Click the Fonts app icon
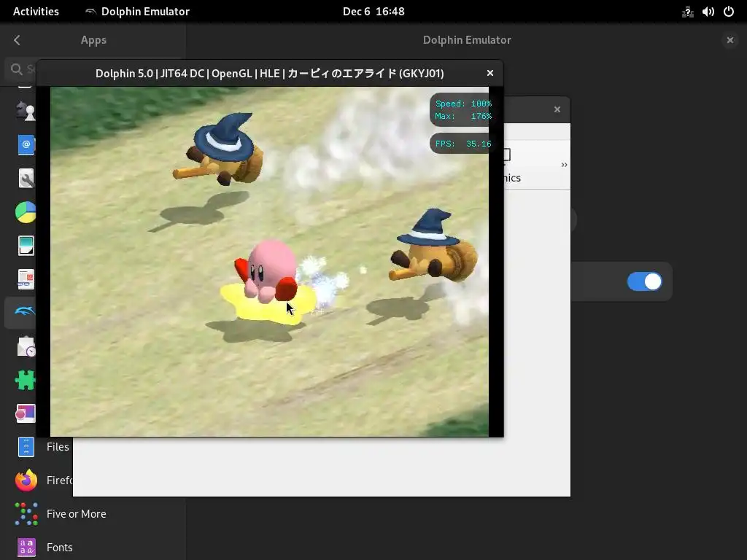Viewport: 747px width, 560px height. [26, 548]
